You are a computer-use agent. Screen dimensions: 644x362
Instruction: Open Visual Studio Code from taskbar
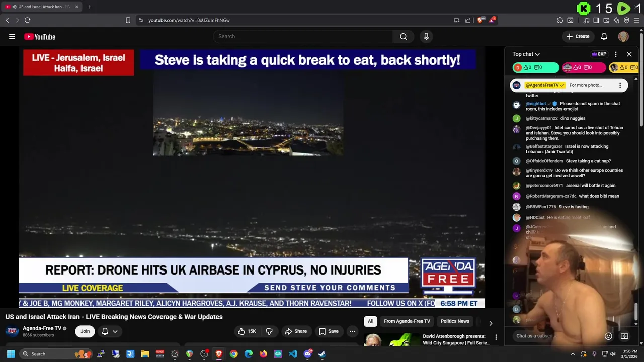pos(293,354)
